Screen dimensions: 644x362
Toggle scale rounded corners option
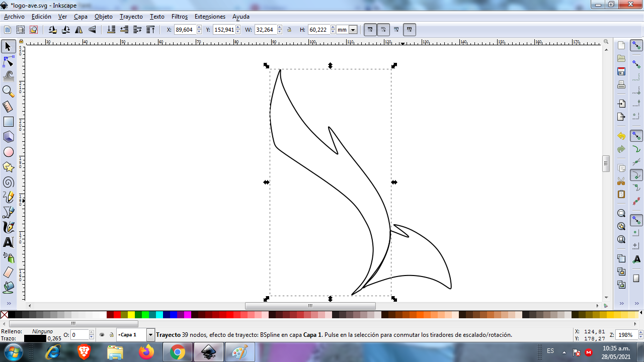tap(383, 30)
